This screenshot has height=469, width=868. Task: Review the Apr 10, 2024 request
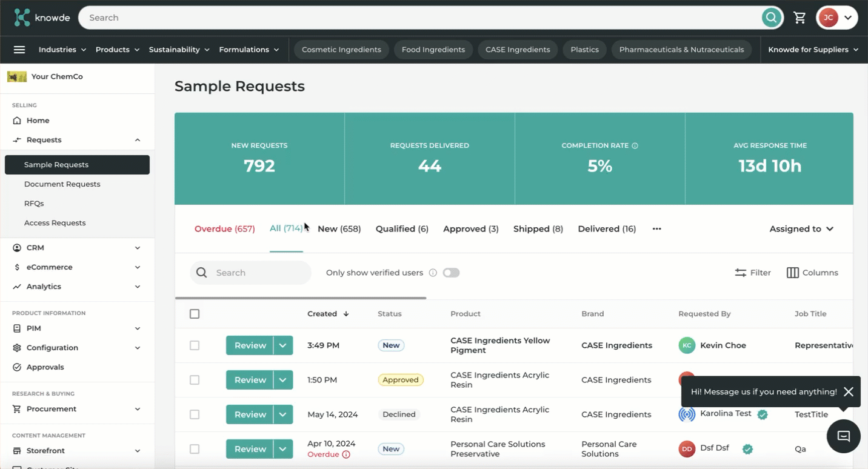[250, 449]
